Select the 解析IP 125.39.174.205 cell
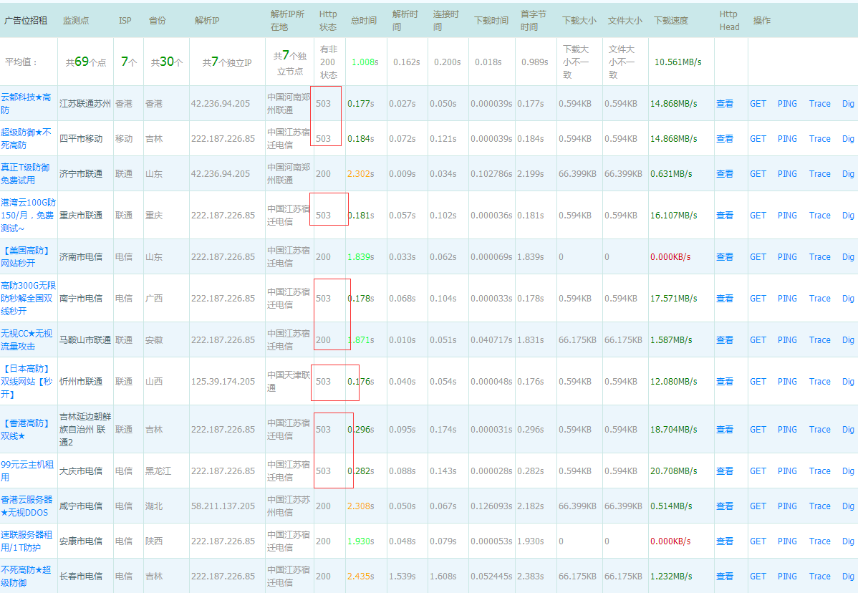This screenshot has width=868, height=593. coord(221,382)
